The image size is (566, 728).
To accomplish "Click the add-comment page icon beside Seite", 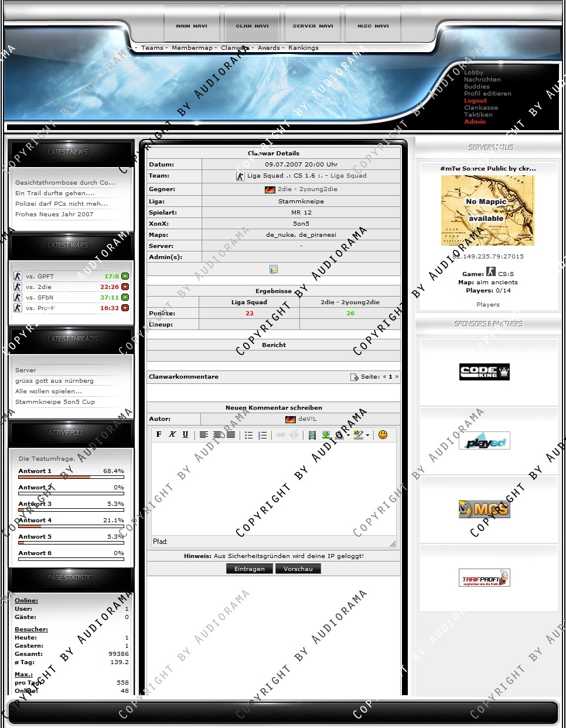I will 354,377.
